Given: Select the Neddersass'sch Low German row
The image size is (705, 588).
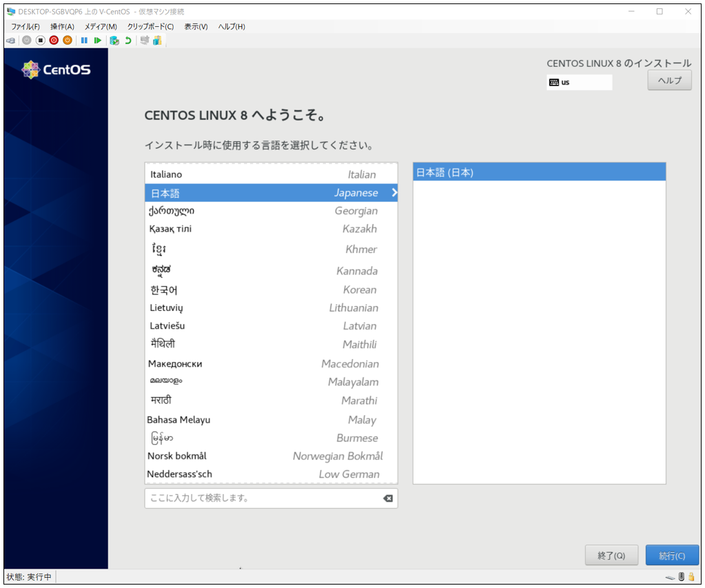Looking at the screenshot, I should [271, 474].
